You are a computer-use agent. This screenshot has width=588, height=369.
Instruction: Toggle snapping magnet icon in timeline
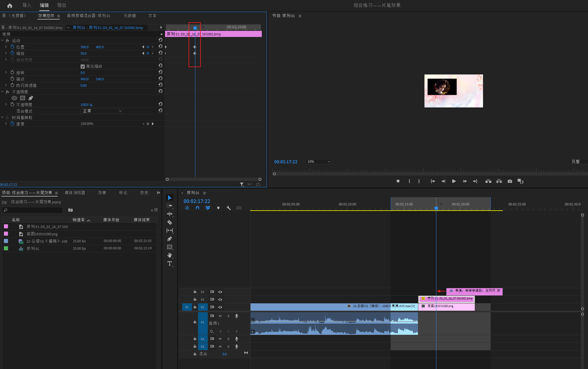pyautogui.click(x=197, y=208)
